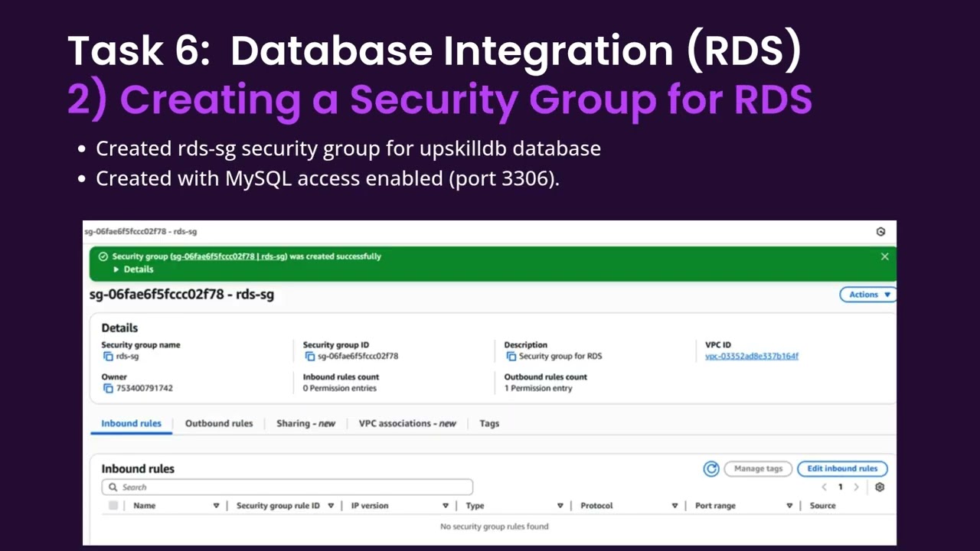Open the security group link in banner
This screenshot has height=551, width=980.
pos(228,256)
